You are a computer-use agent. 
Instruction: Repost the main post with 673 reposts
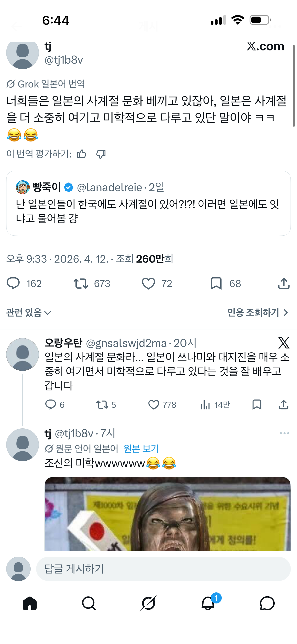(81, 284)
